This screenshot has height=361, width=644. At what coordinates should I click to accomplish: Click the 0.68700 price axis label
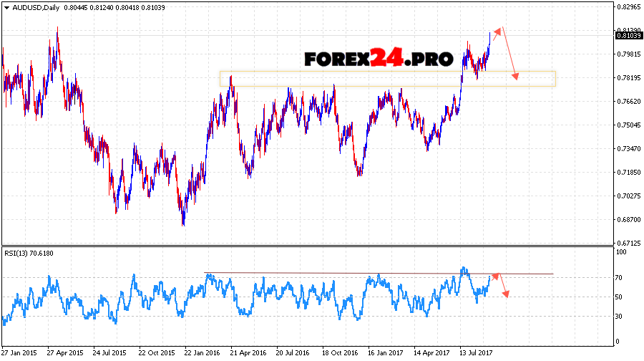point(627,220)
